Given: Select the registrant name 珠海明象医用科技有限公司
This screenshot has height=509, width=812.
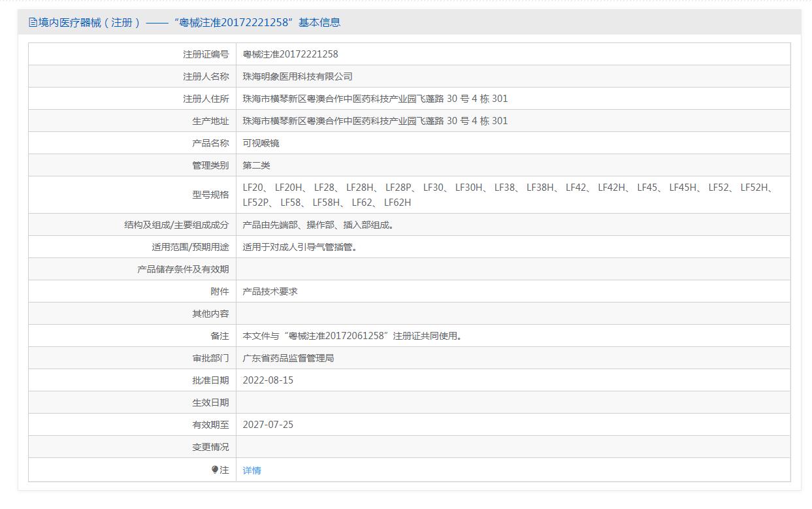Looking at the screenshot, I should 297,76.
